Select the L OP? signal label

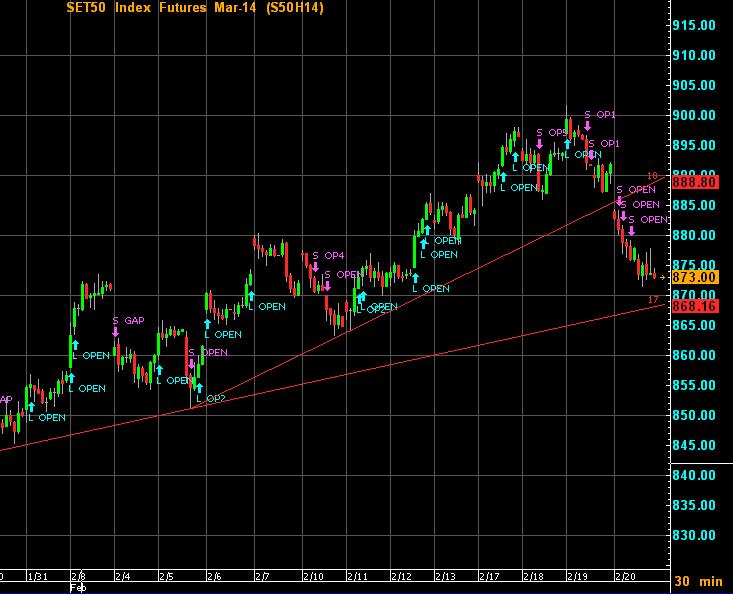coord(211,399)
